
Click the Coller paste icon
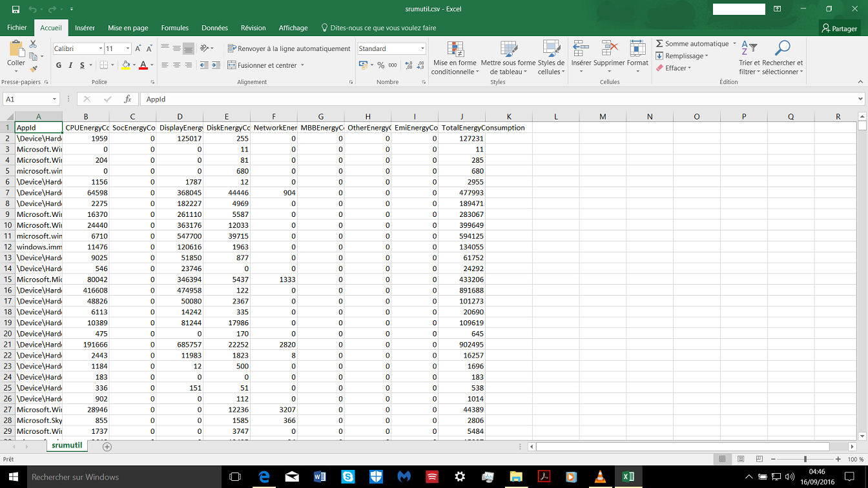point(16,49)
